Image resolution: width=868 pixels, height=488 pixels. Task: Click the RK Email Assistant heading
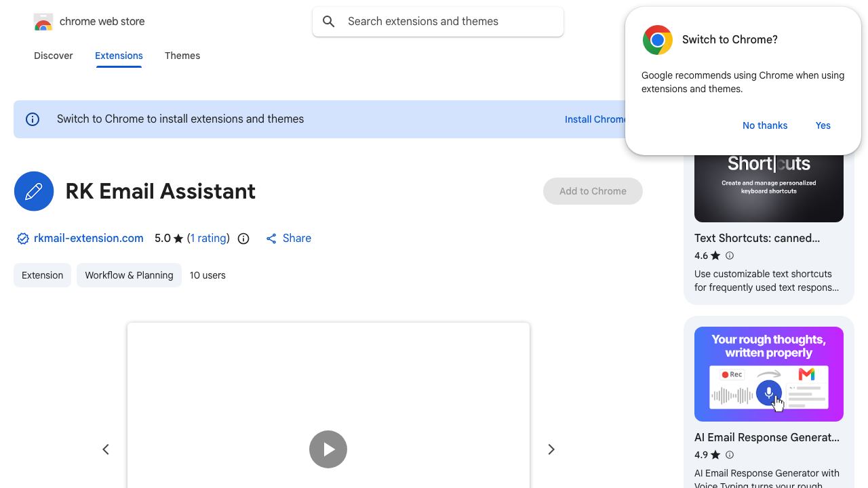click(161, 191)
